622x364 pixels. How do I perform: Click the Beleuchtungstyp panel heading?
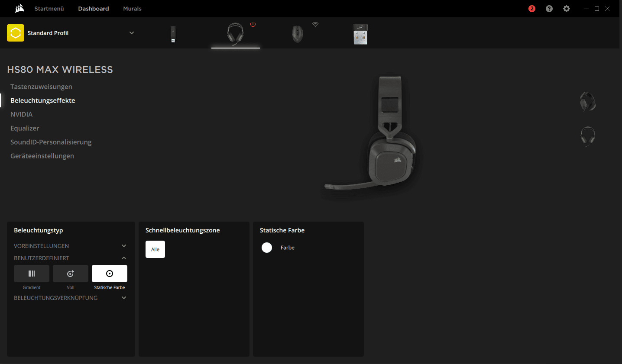39,230
